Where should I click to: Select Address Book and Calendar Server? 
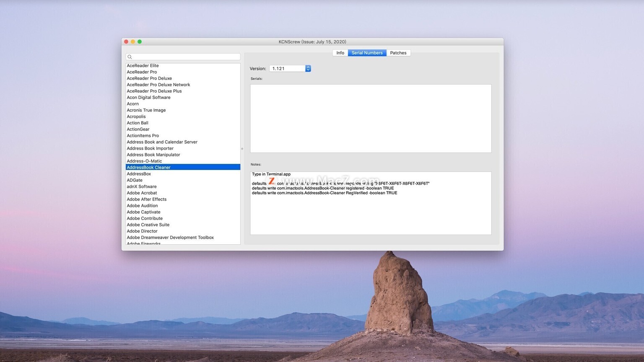point(183,142)
